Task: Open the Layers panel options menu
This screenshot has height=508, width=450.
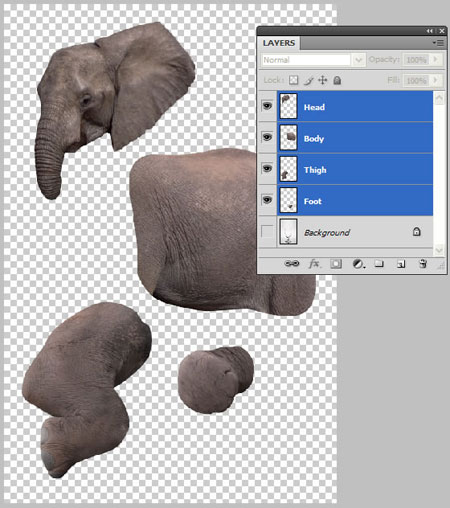Action: click(x=439, y=43)
